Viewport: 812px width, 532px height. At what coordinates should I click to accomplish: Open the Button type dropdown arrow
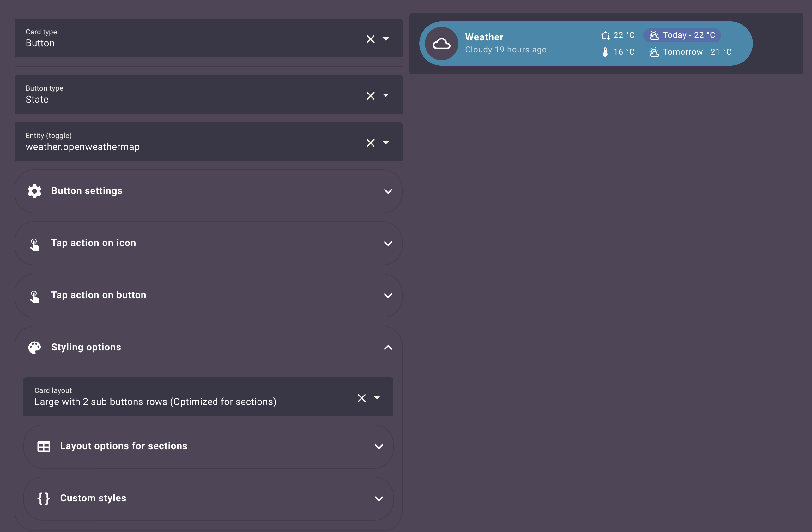386,95
